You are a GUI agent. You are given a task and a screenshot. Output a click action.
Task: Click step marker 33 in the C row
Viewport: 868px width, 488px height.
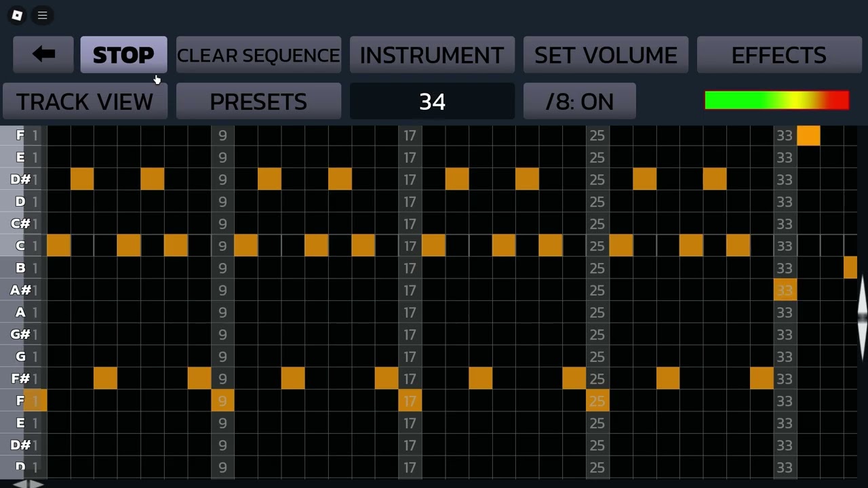pos(785,245)
